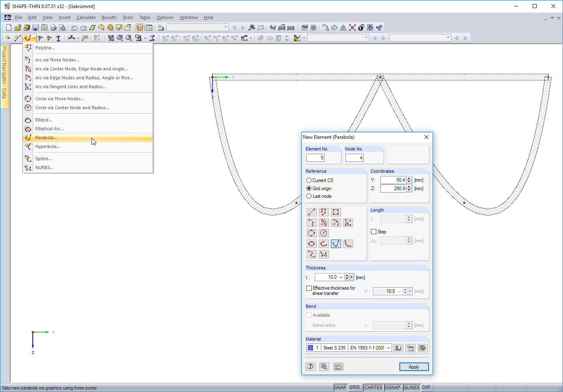This screenshot has height=392, width=563.
Task: Toggle SNAP in the status bar
Action: click(340, 387)
